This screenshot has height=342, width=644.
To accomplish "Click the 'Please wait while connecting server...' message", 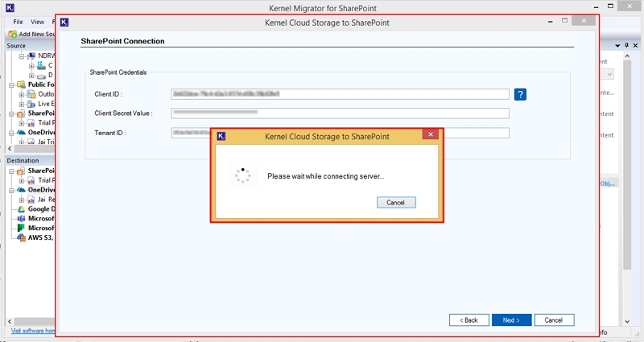I will 326,176.
